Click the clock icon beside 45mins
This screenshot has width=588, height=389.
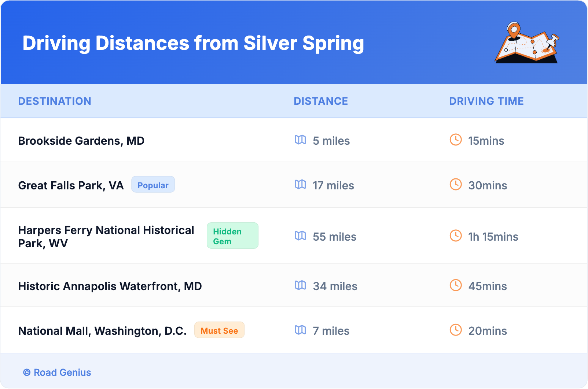[456, 285]
